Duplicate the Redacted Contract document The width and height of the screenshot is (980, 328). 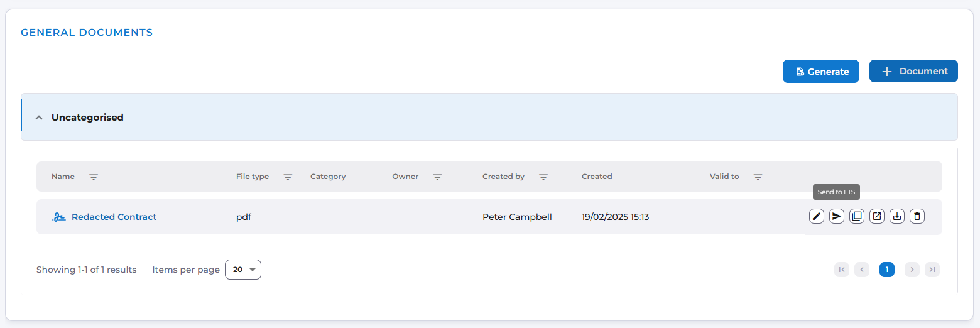[x=857, y=217]
